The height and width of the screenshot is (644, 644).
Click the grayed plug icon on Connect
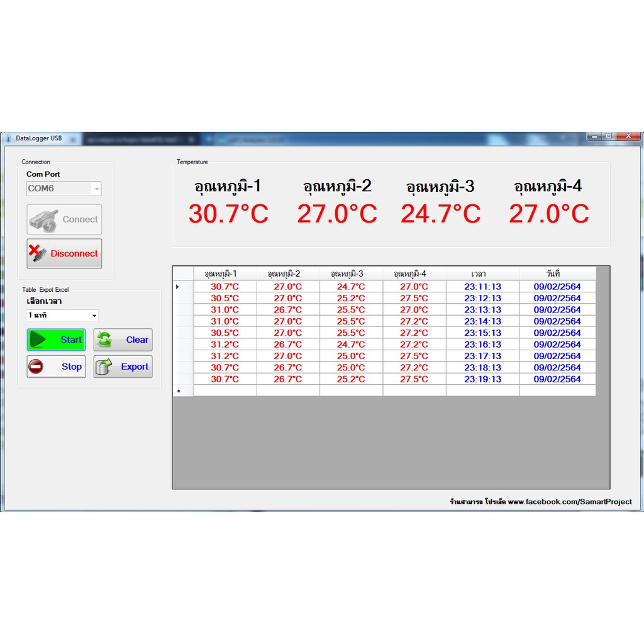(43, 221)
